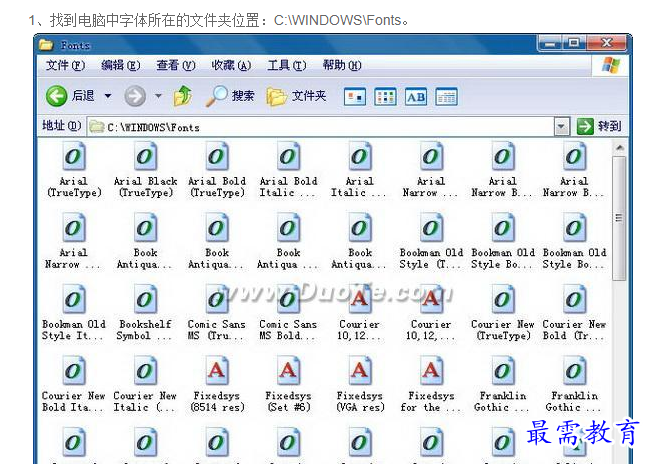Select the Comic Sans MS (Tru... font
This screenshot has width=648, height=464.
tap(217, 313)
